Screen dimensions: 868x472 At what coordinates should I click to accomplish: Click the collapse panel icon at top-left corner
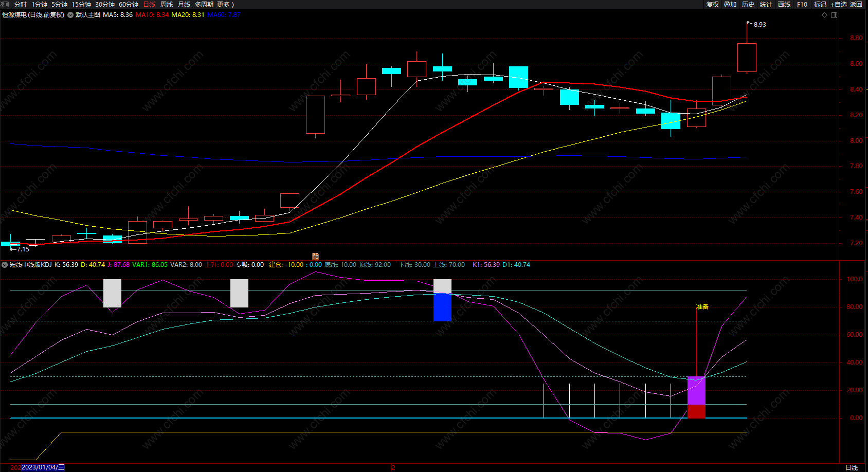coord(5,4)
